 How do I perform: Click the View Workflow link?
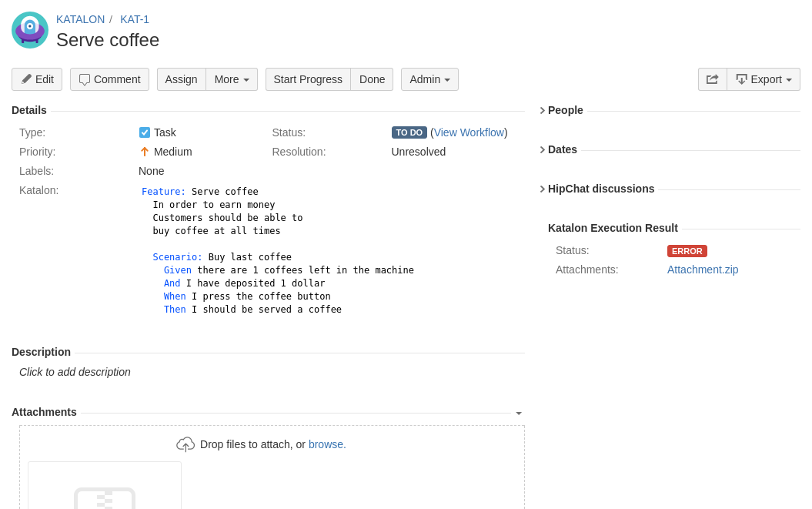point(469,132)
